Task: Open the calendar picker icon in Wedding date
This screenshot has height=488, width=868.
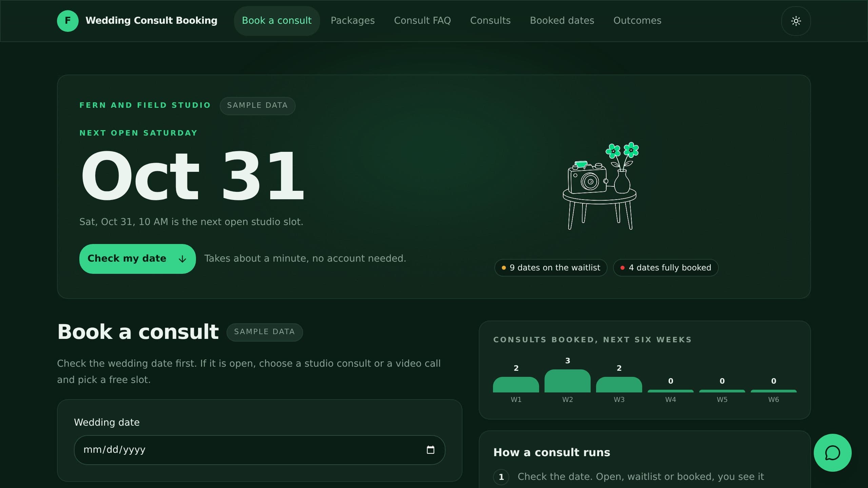Action: click(x=430, y=450)
